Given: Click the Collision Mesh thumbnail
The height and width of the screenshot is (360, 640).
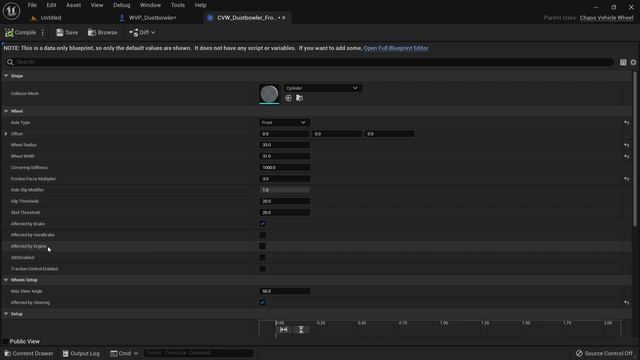Looking at the screenshot, I should [269, 93].
